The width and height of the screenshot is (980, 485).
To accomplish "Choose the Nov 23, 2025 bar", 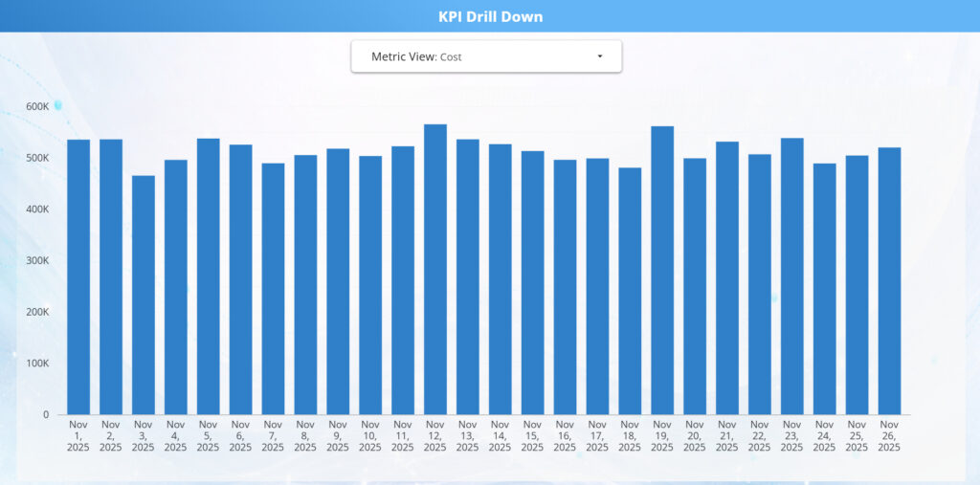I will coord(792,276).
